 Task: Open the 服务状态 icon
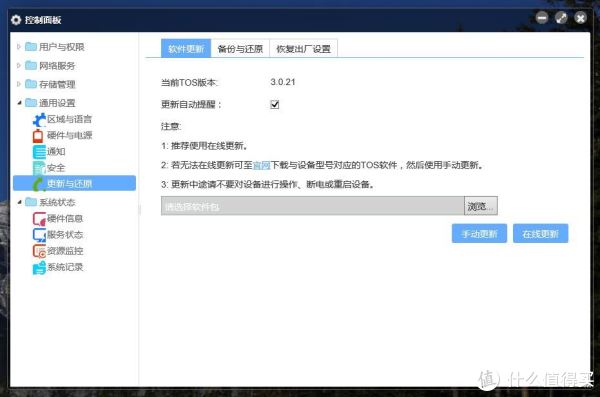39,235
